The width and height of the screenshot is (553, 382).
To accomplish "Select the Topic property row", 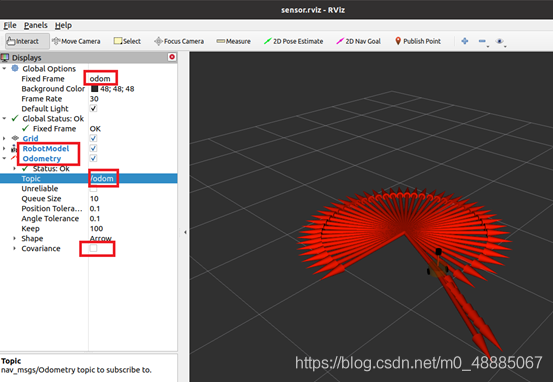I will tap(89, 178).
